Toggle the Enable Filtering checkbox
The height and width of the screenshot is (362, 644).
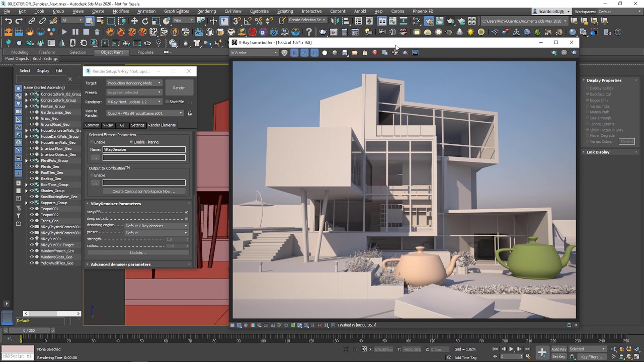pyautogui.click(x=131, y=142)
